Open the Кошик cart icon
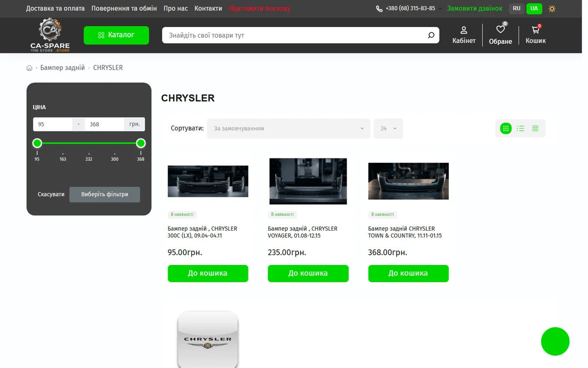The height and width of the screenshot is (368, 588). 536,29
